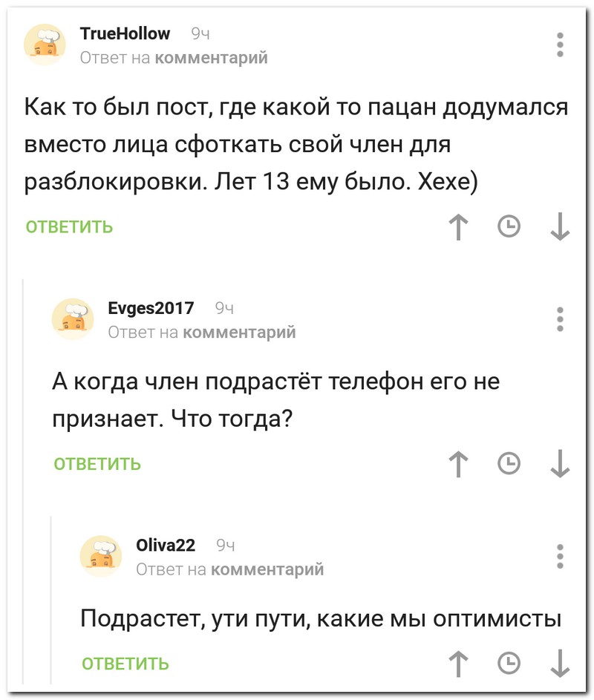594x700 pixels.
Task: Open three-dot menu for Evges2017's comment
Action: 560,319
